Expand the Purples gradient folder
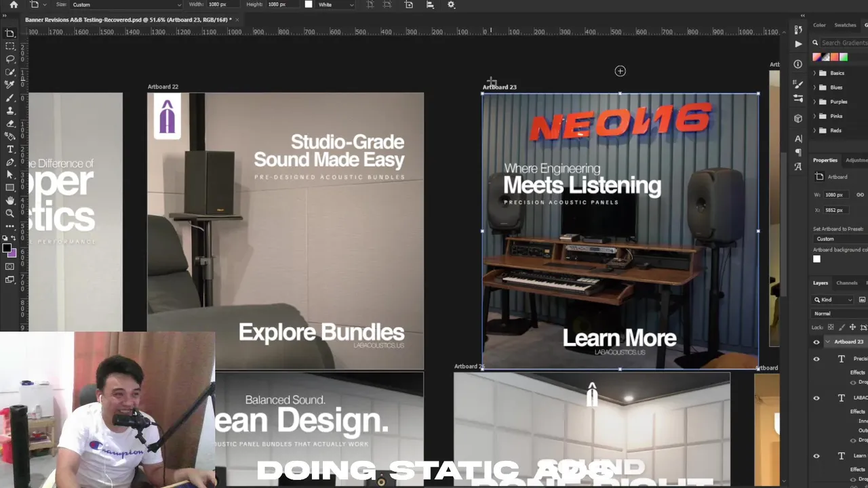 (814, 102)
